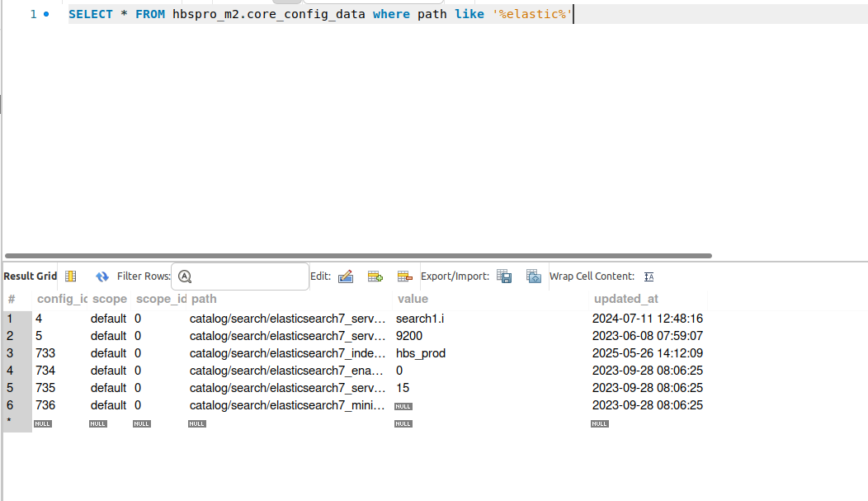Sort by config_id column header

pos(62,299)
